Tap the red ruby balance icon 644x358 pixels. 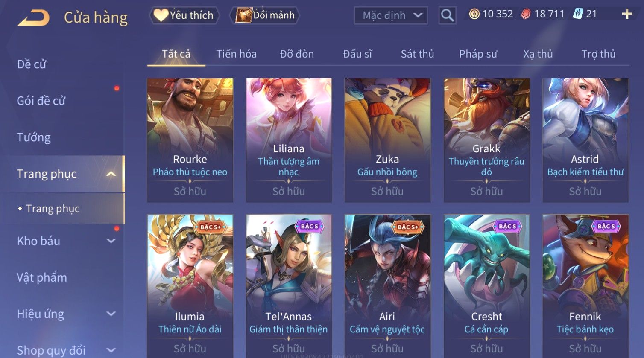[x=526, y=14]
